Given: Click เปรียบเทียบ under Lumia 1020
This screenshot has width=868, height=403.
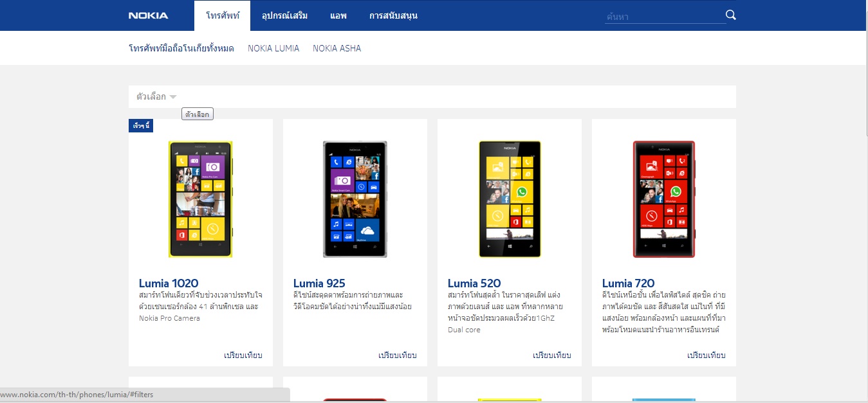Looking at the screenshot, I should tap(243, 355).
